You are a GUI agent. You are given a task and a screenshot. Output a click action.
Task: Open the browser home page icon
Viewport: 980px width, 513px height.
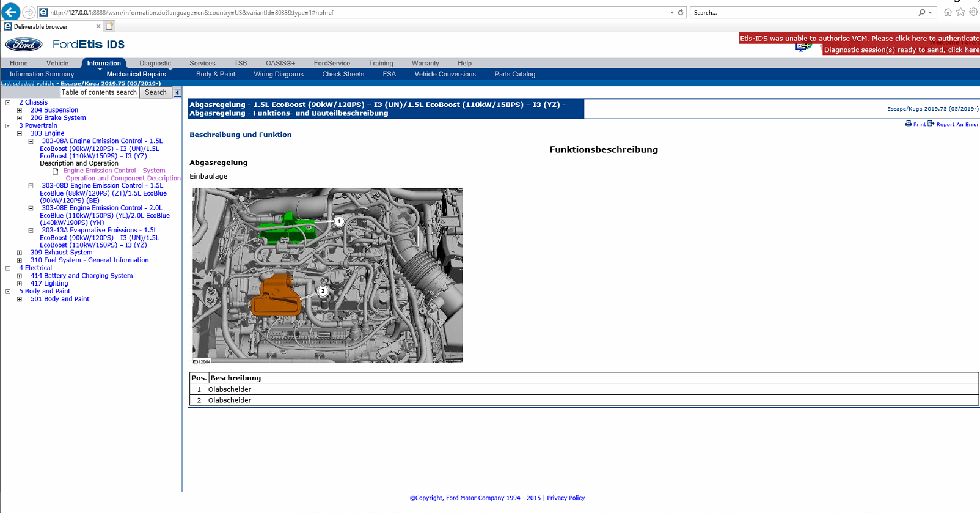(948, 12)
